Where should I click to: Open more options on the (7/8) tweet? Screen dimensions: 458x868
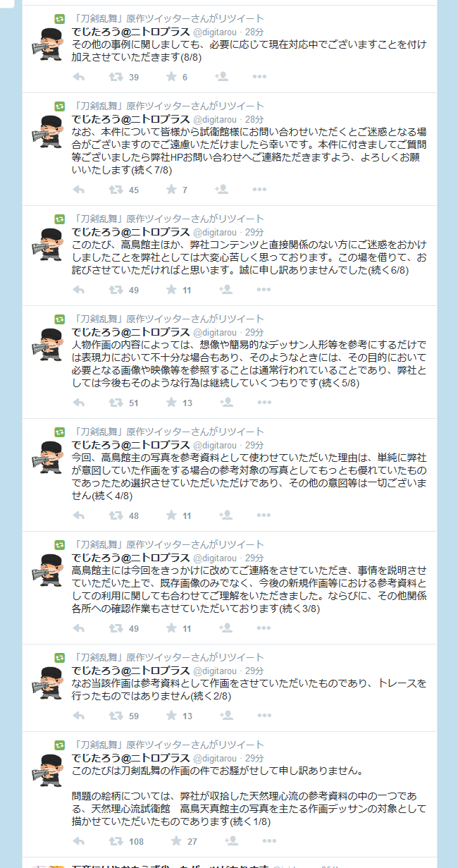pos(259,190)
